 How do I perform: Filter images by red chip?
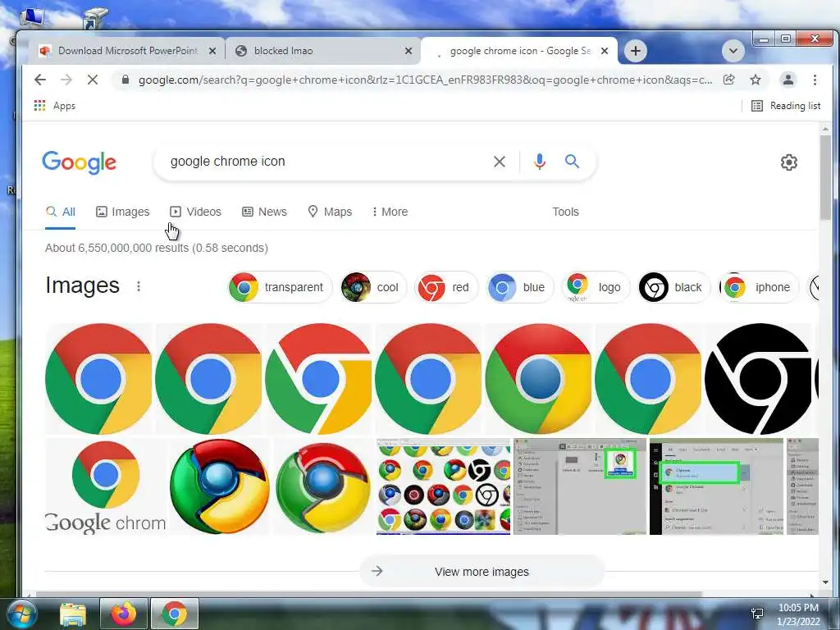pyautogui.click(x=446, y=288)
